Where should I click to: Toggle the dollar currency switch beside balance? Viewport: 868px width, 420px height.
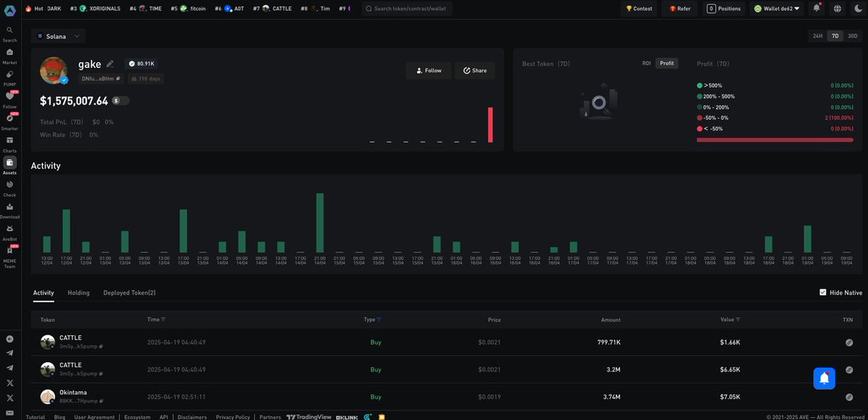(x=120, y=101)
